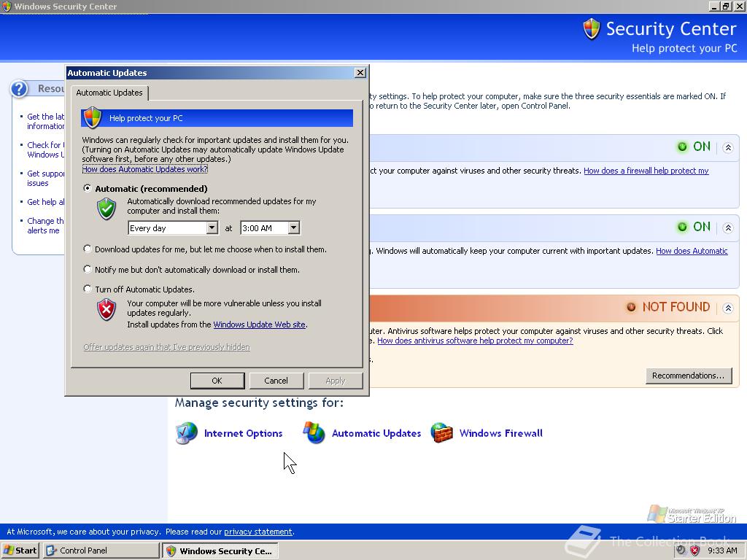
Task: Open Windows Firewall settings label
Action: tap(501, 433)
